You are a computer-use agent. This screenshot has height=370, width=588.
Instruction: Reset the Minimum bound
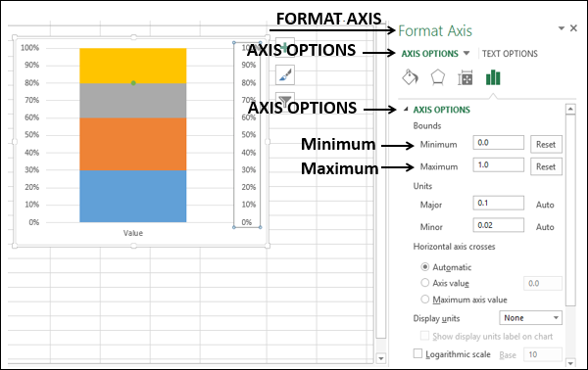tap(546, 144)
